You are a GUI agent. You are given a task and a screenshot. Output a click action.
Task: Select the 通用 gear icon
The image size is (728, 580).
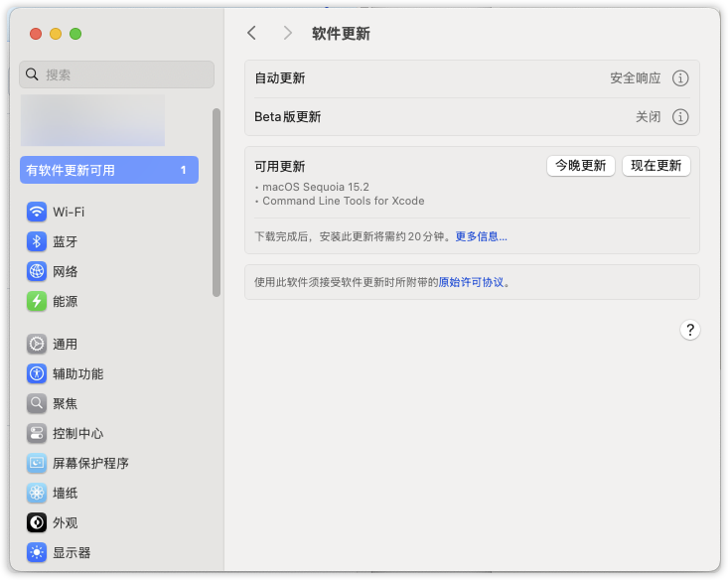[x=37, y=344]
